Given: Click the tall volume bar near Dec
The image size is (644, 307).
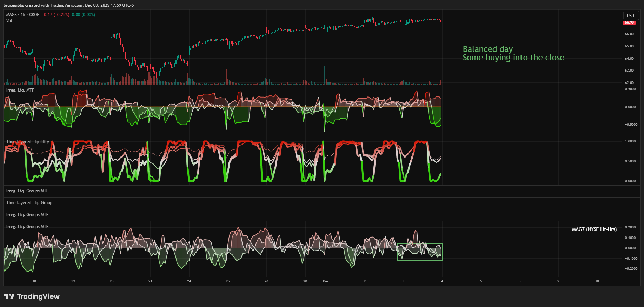Looking at the screenshot, I should (325, 75).
